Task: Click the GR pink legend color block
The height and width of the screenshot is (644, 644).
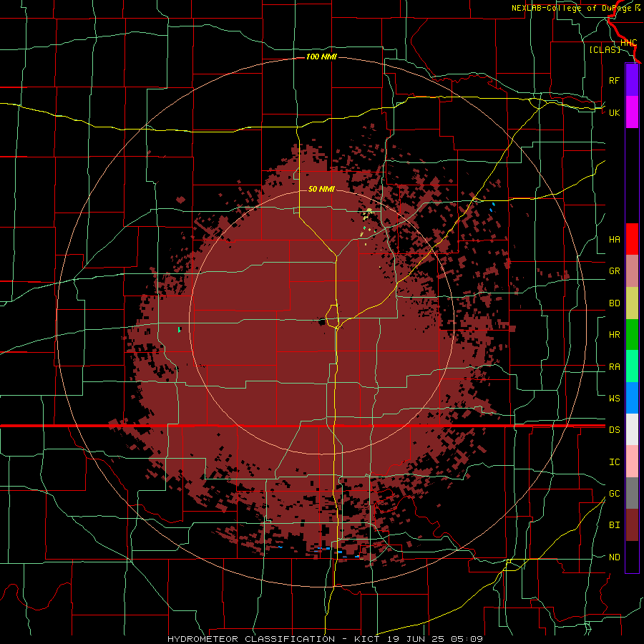Action: (632, 271)
